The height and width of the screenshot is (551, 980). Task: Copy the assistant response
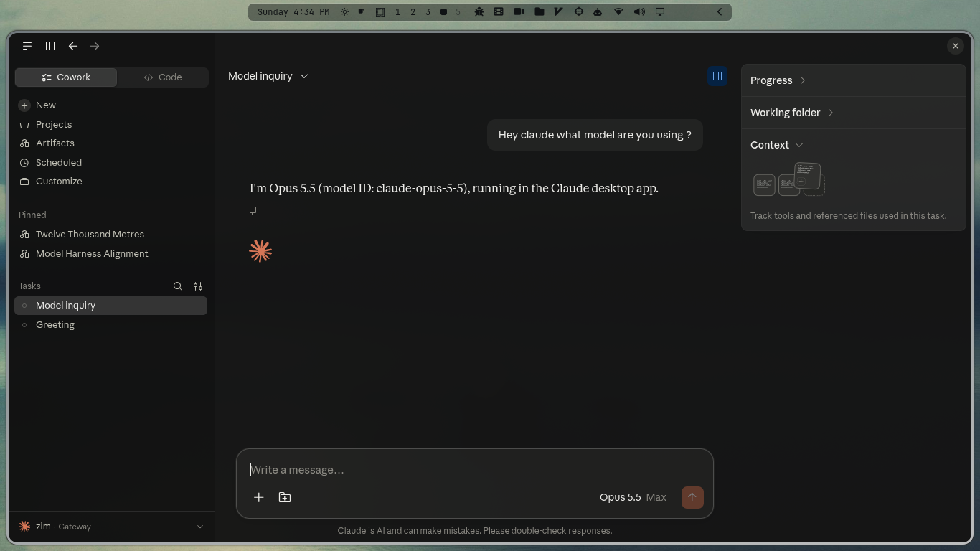pyautogui.click(x=254, y=211)
